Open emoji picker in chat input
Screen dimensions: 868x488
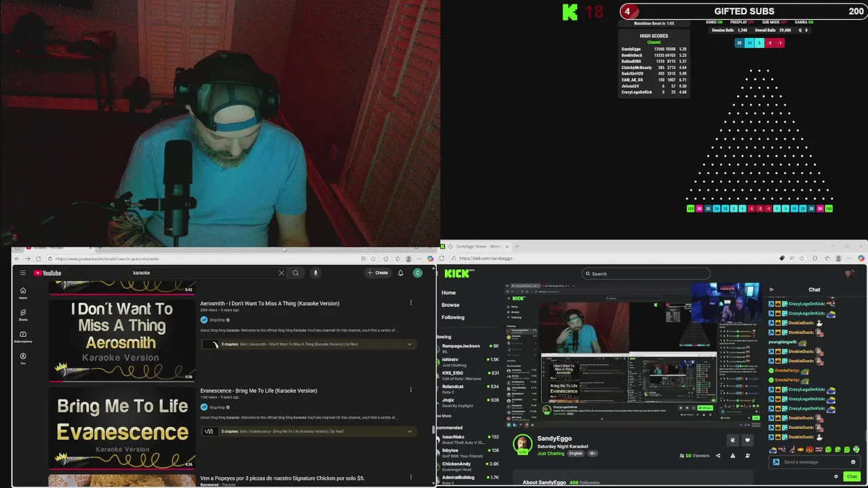853,462
